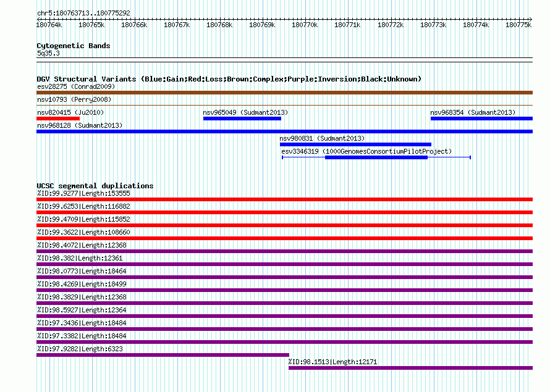This screenshot has height=392, width=550.
Task: Click the UCSC segmental duplications track title
Action: 95,186
